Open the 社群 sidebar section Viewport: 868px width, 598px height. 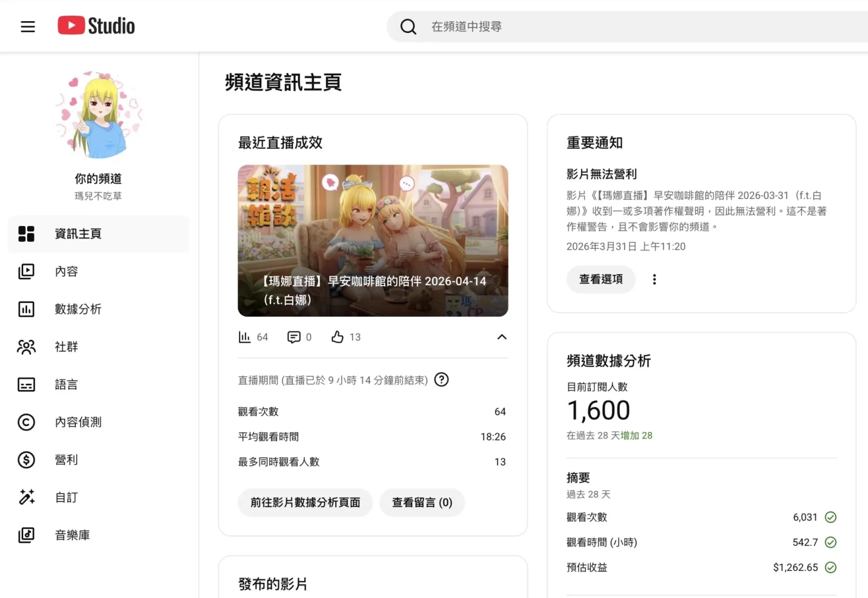tap(99, 346)
